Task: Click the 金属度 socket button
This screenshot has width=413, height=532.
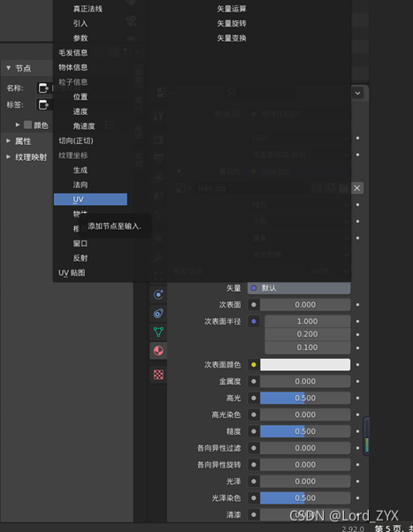Action: pyautogui.click(x=254, y=382)
